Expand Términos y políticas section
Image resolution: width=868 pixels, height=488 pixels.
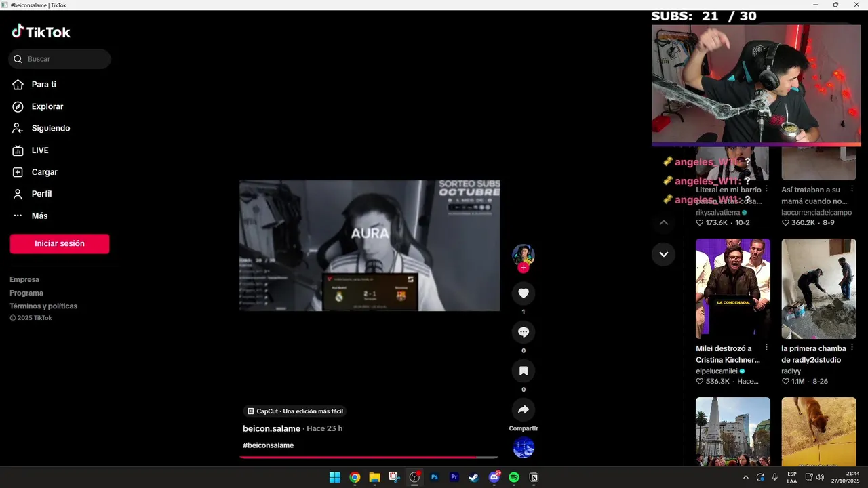(43, 306)
